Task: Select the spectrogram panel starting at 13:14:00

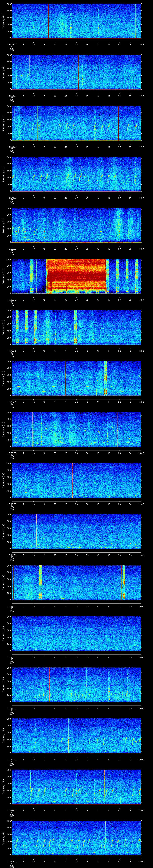Action: click(77, 685)
